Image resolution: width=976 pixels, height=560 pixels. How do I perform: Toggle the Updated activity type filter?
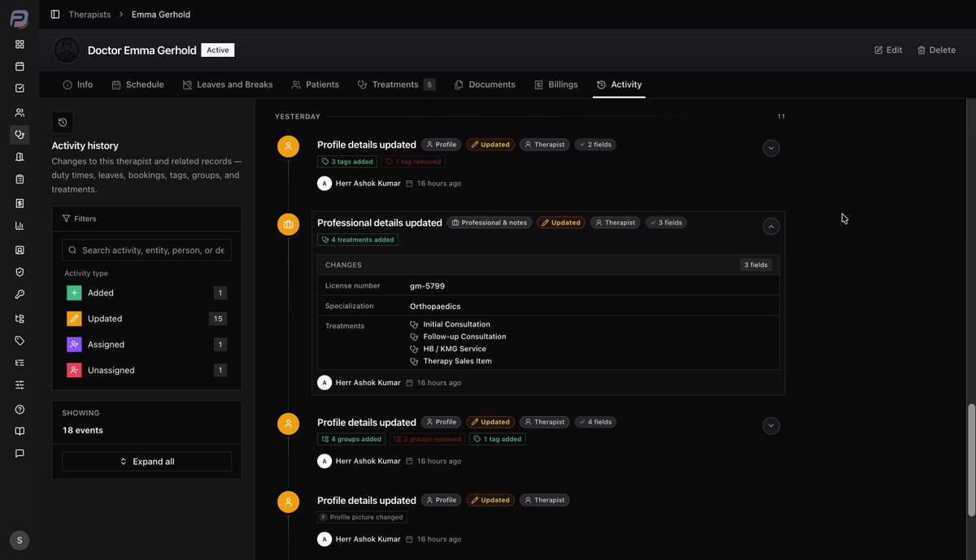click(146, 319)
